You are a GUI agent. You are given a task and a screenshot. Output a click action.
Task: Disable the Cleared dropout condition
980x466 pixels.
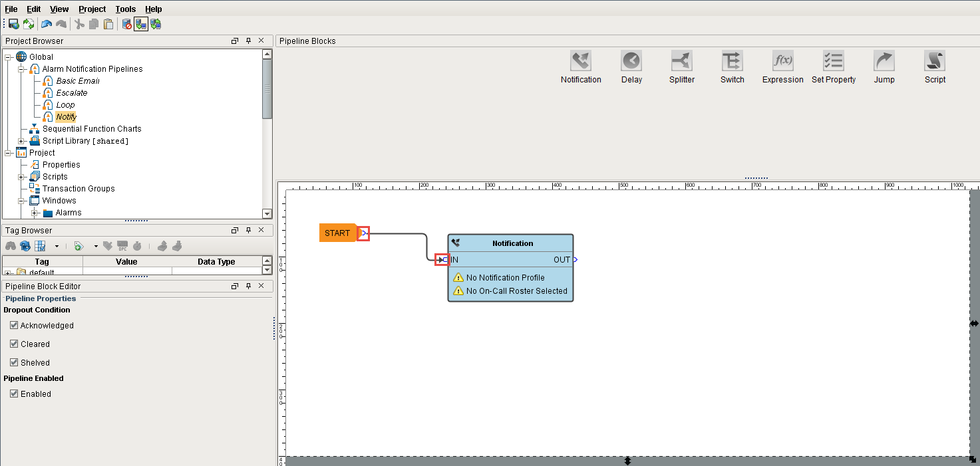pos(14,344)
